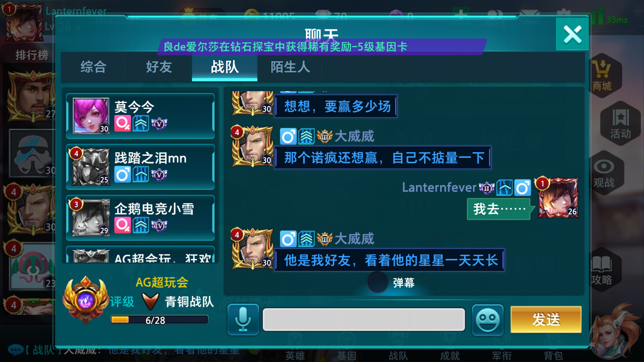The image size is (644, 362).
Task: Switch to the 综合 chat tab
Action: [93, 67]
